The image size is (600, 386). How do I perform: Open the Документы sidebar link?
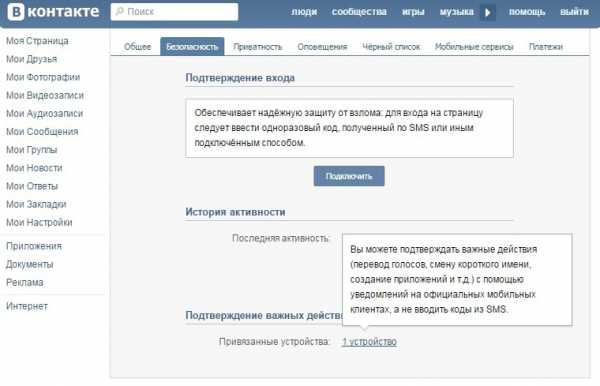pyautogui.click(x=29, y=264)
